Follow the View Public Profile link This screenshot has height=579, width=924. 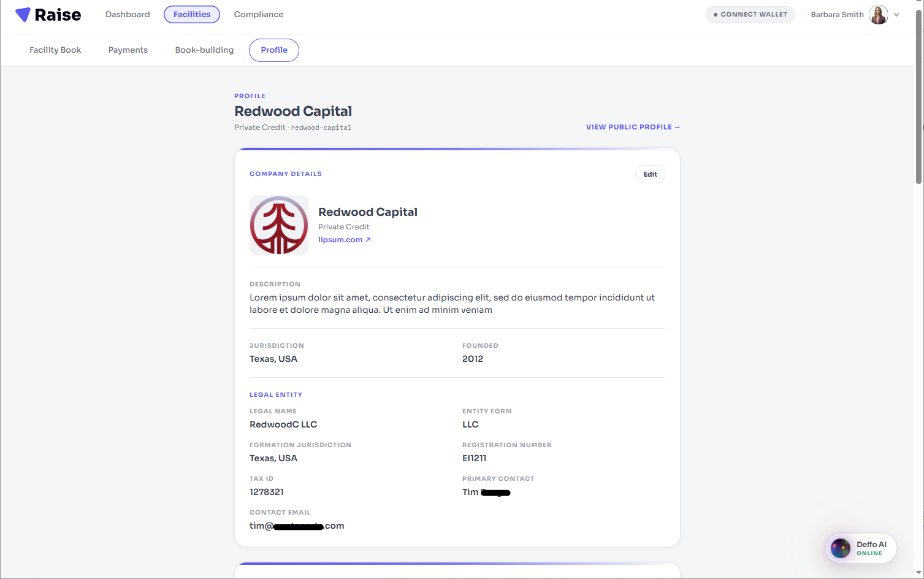coord(633,127)
